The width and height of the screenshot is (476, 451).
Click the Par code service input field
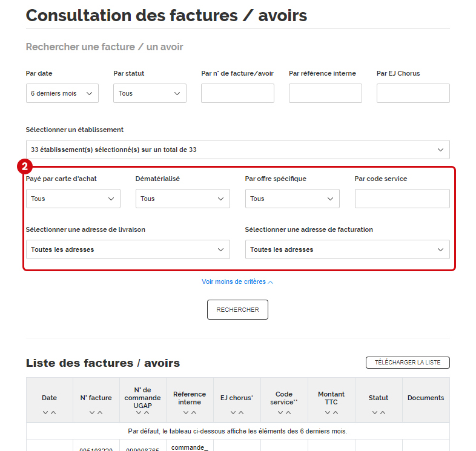pyautogui.click(x=402, y=199)
